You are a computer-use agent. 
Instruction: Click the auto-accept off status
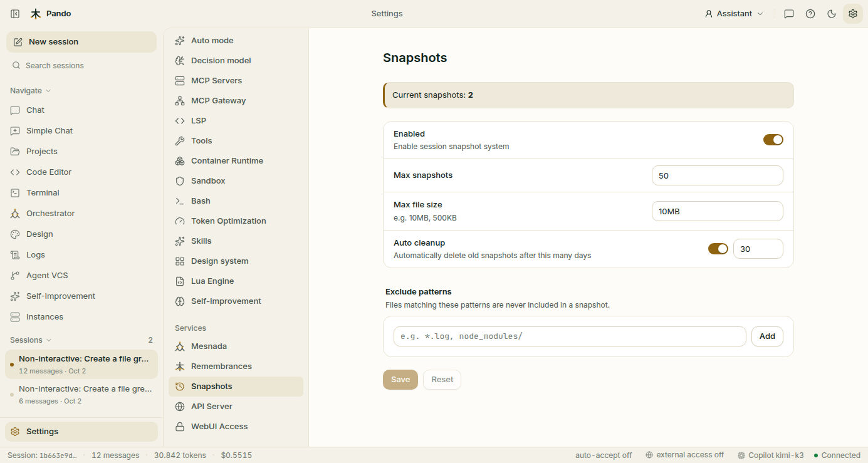coord(604,455)
